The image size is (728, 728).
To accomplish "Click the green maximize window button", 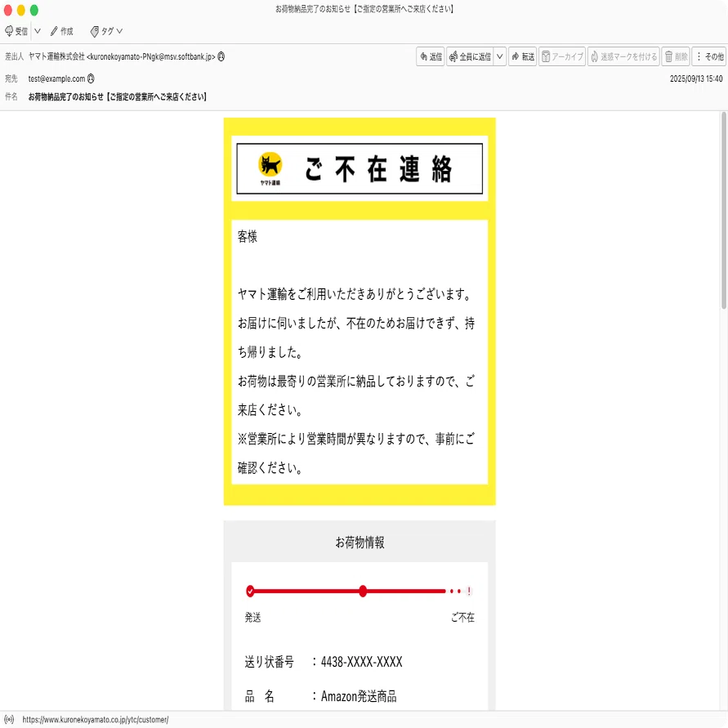I will coord(33,11).
